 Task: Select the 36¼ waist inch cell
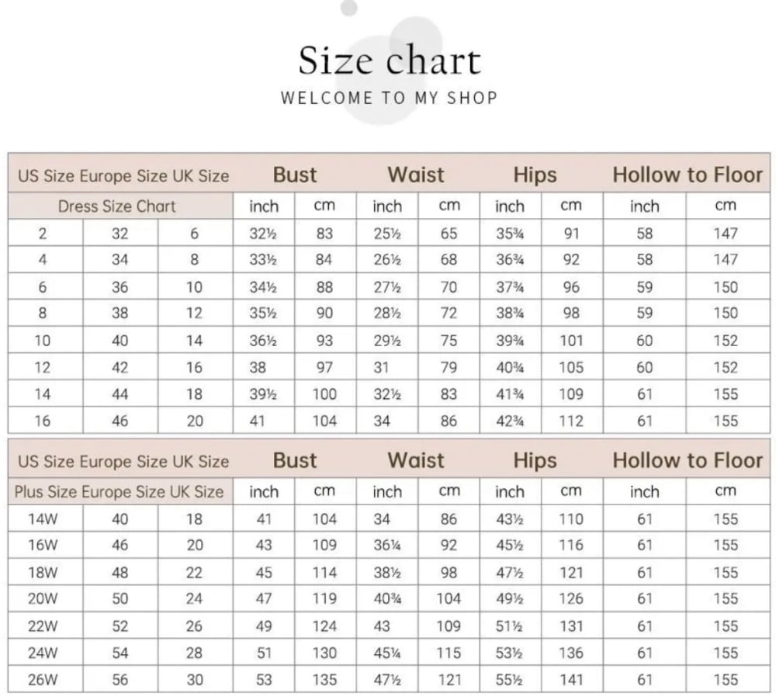[x=387, y=546]
